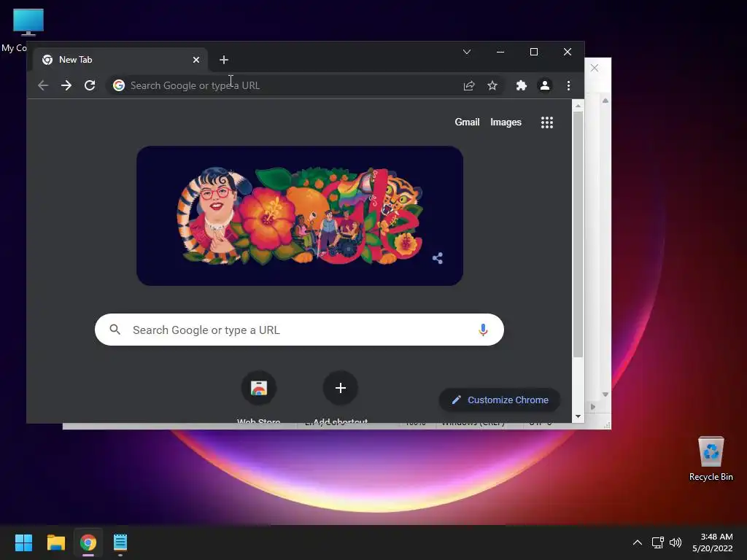Screen dimensions: 747x560
Task: Maximize the Chrome window
Action: (534, 52)
